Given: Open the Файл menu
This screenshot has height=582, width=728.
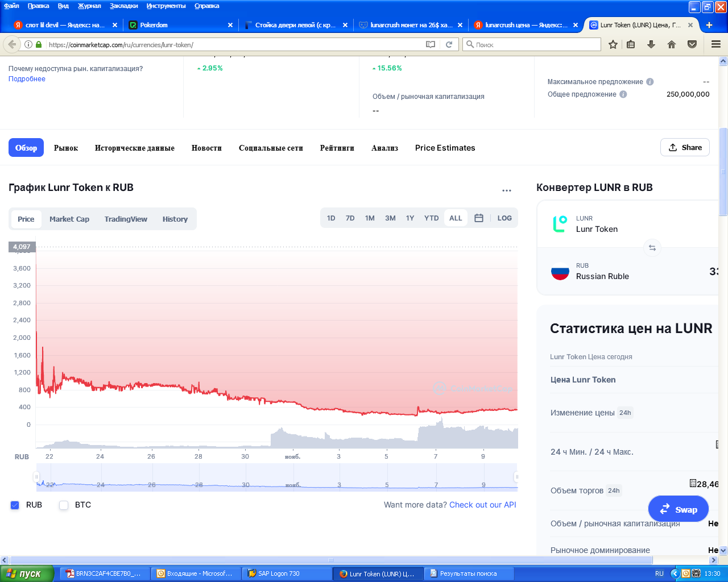Looking at the screenshot, I should click(x=11, y=6).
